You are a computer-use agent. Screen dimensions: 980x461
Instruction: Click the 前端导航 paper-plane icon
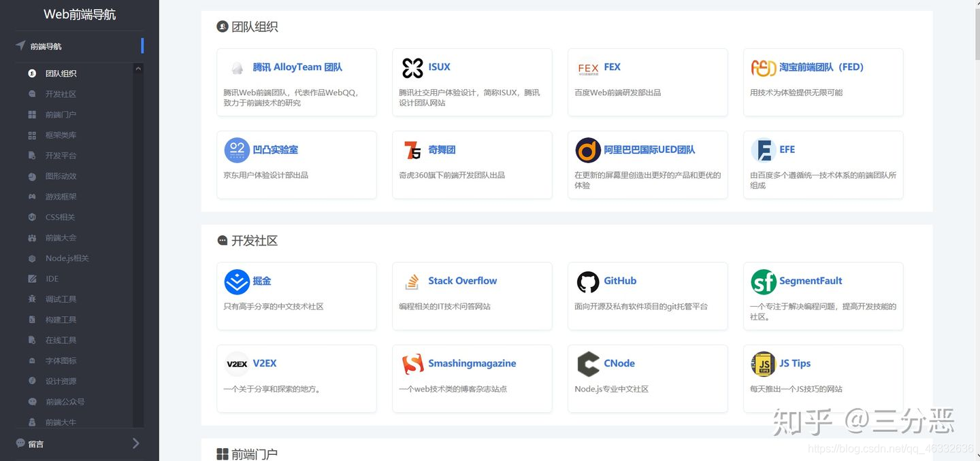click(20, 46)
